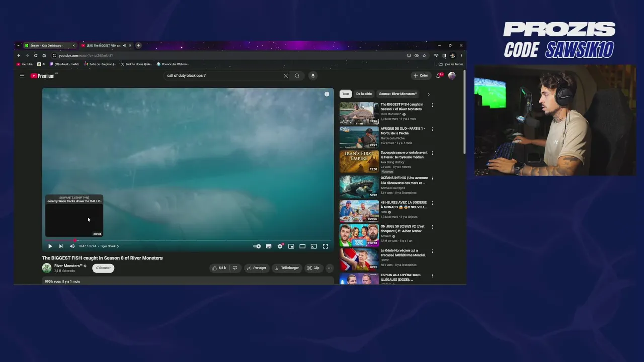Select the De la série chip
This screenshot has width=644, height=362.
coord(364,94)
